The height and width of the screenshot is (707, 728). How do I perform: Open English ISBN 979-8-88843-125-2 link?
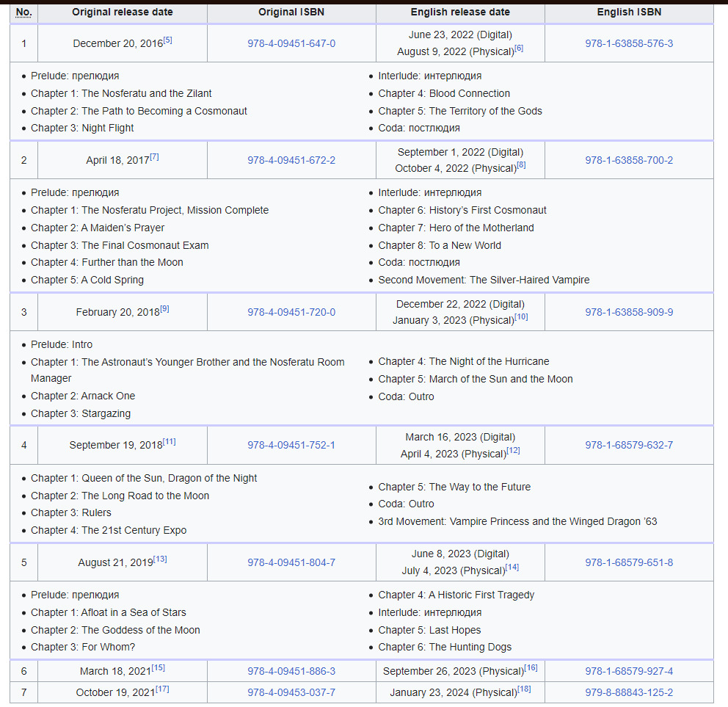(x=629, y=692)
